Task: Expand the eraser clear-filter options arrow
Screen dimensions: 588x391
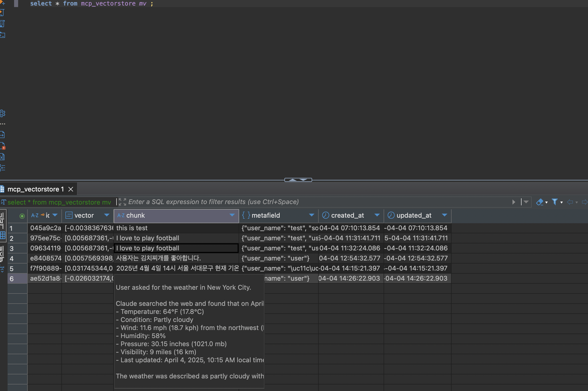Action: (546, 203)
